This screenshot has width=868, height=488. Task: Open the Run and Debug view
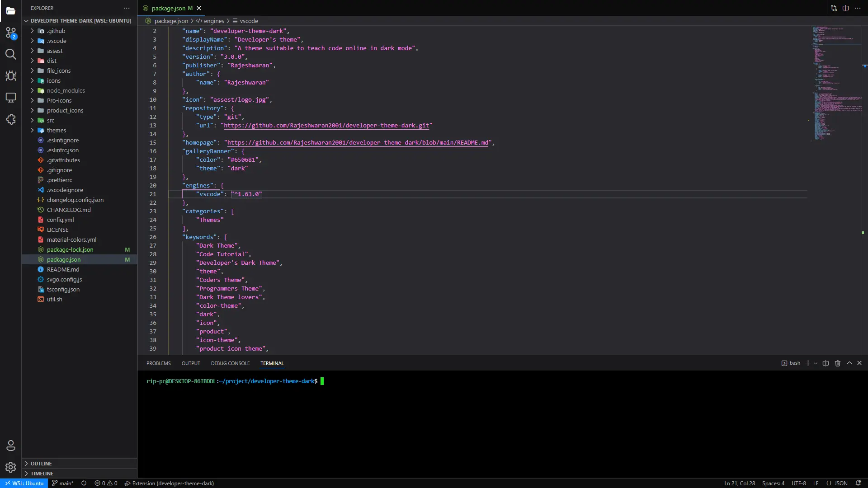pyautogui.click(x=11, y=76)
